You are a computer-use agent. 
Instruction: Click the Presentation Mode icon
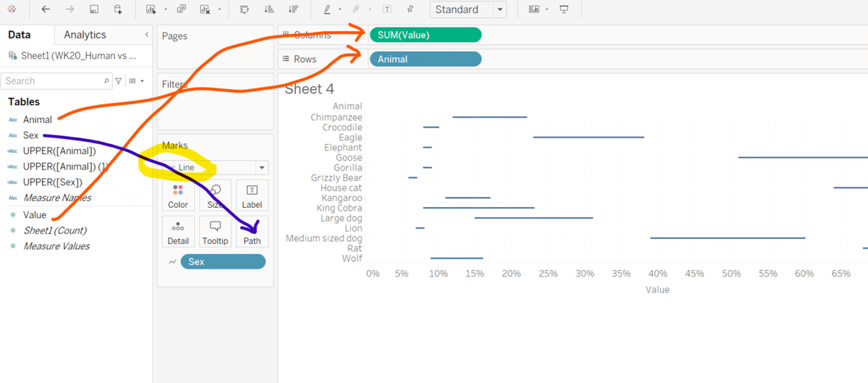pyautogui.click(x=564, y=9)
